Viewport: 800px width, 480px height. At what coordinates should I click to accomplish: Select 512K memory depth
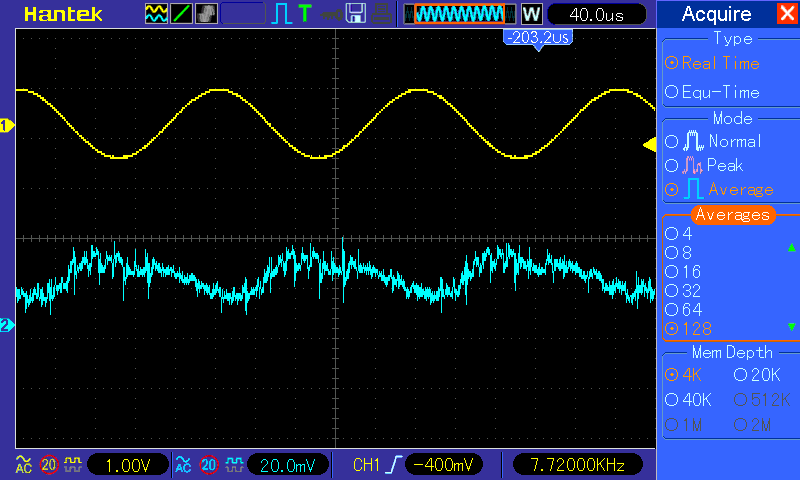(762, 400)
